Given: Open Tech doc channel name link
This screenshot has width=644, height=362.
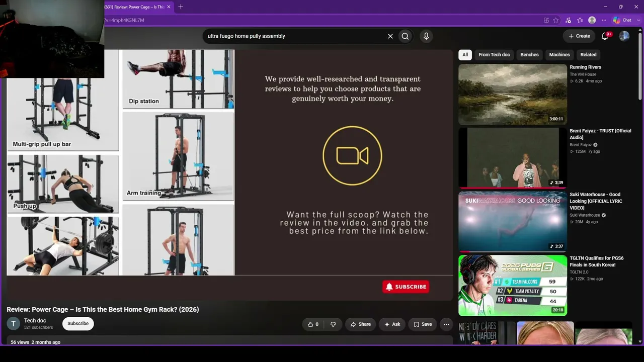Looking at the screenshot, I should [35, 321].
